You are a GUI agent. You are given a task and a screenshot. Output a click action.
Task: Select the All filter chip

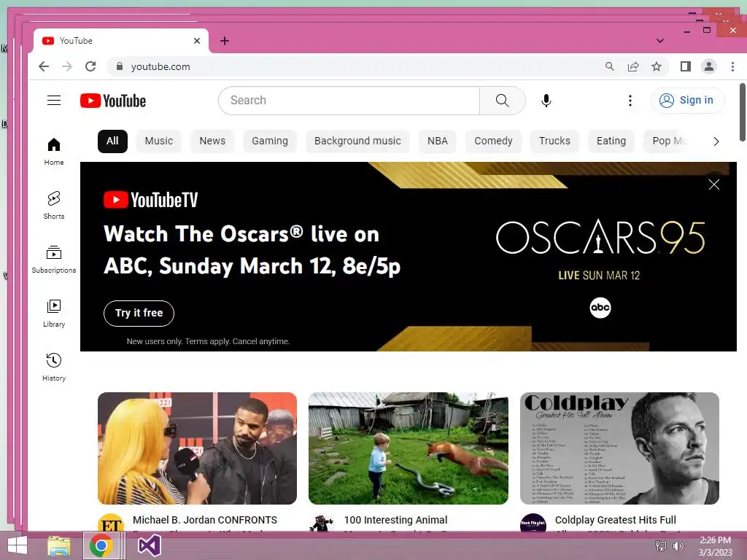coord(112,141)
